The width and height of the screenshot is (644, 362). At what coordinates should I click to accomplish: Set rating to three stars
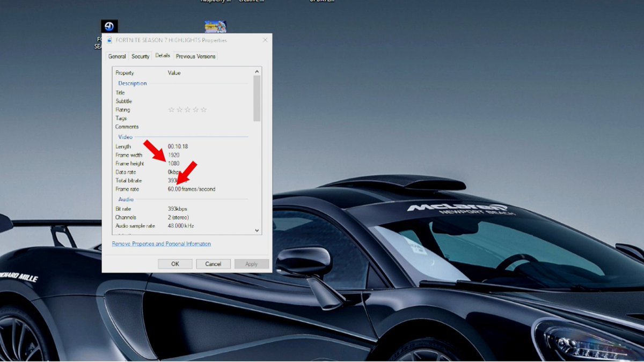tap(187, 110)
